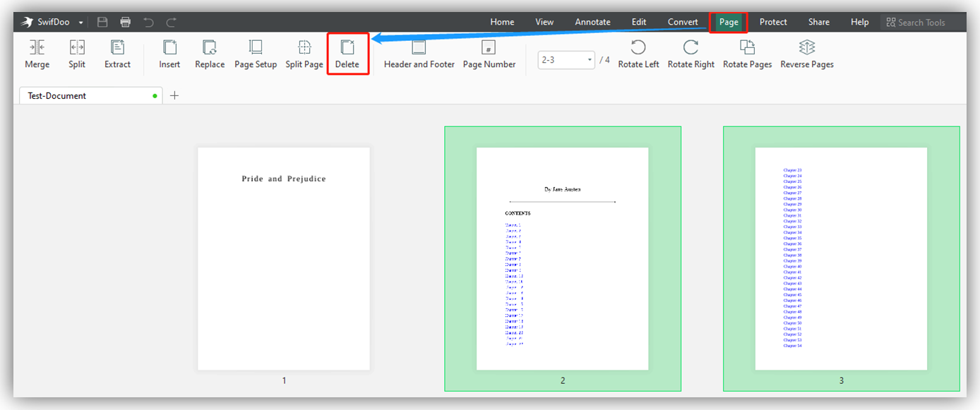Select the Test-Document tab

point(90,95)
